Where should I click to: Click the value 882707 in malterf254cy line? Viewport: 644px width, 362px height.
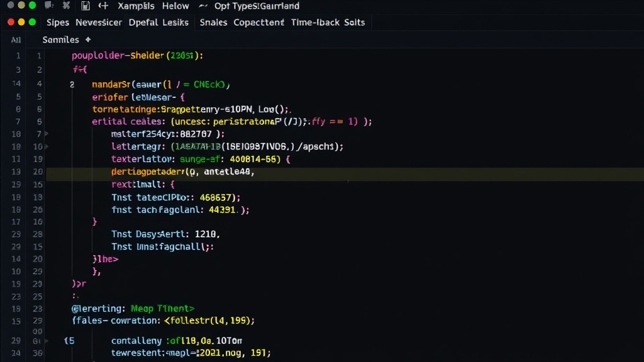[x=197, y=134]
